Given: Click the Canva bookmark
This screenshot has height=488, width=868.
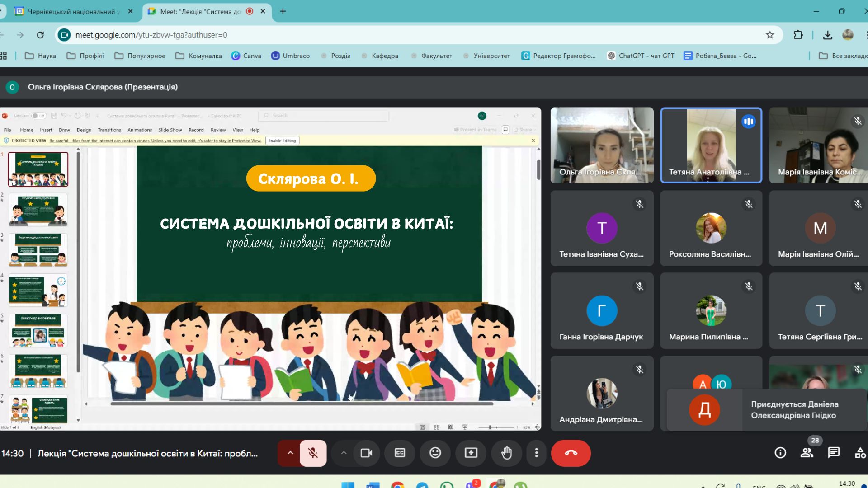Looking at the screenshot, I should pos(246,56).
